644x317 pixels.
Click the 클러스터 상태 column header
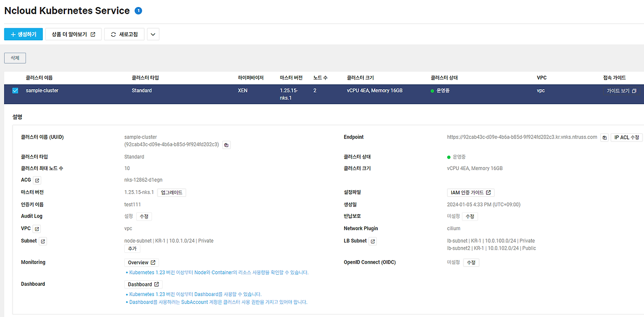(444, 78)
